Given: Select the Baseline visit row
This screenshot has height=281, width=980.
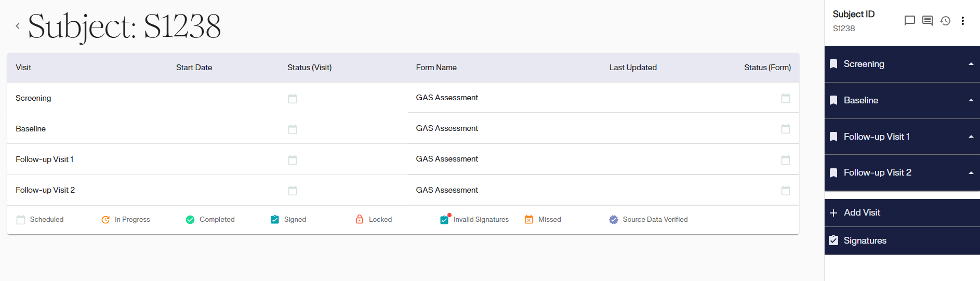Looking at the screenshot, I should click(31, 129).
